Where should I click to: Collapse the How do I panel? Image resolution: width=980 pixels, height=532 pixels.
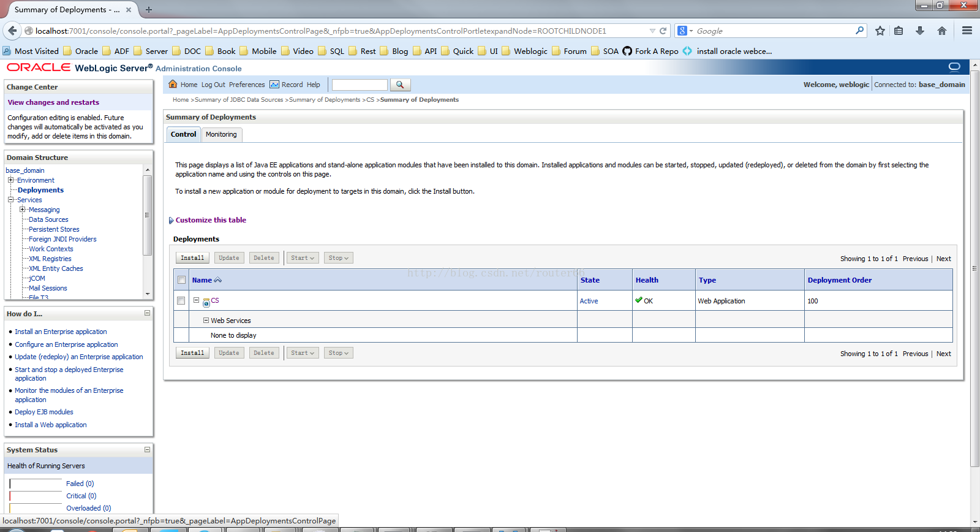click(x=147, y=313)
